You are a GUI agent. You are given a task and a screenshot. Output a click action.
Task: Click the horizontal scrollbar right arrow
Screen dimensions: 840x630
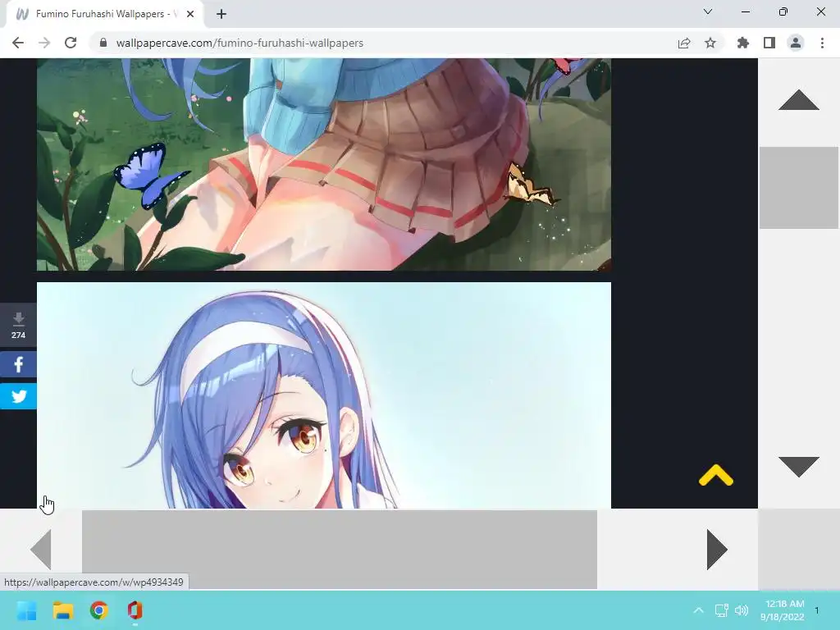[717, 550]
